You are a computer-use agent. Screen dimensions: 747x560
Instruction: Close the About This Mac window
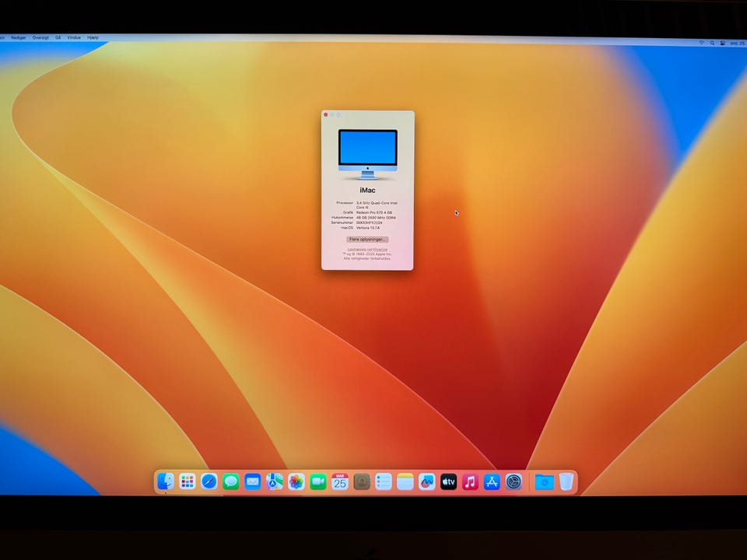326,115
